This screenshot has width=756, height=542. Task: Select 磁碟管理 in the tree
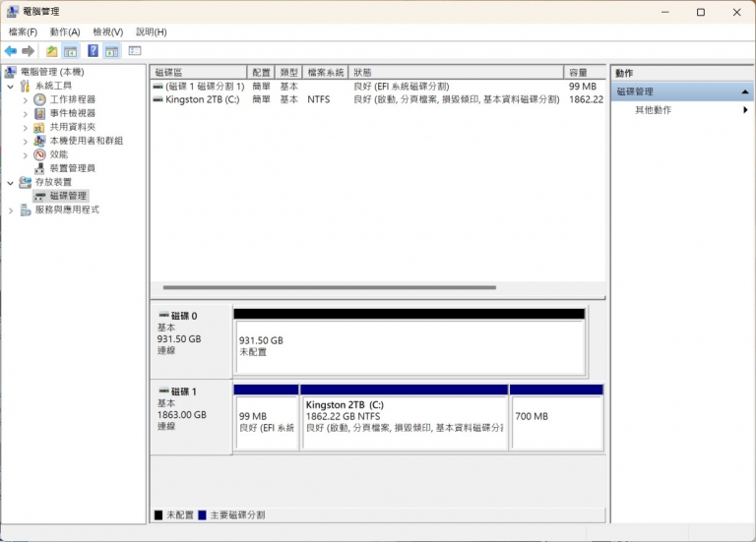pos(68,196)
